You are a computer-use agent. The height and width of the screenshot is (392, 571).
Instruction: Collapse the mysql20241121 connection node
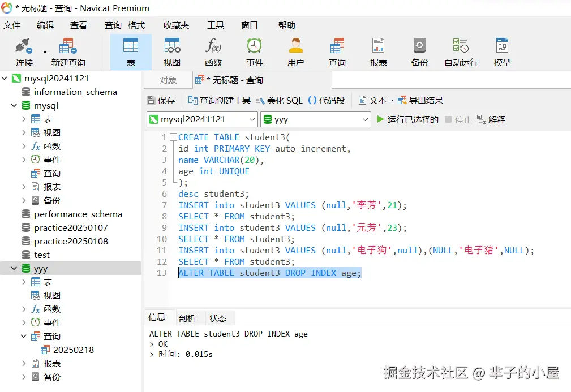coord(5,78)
